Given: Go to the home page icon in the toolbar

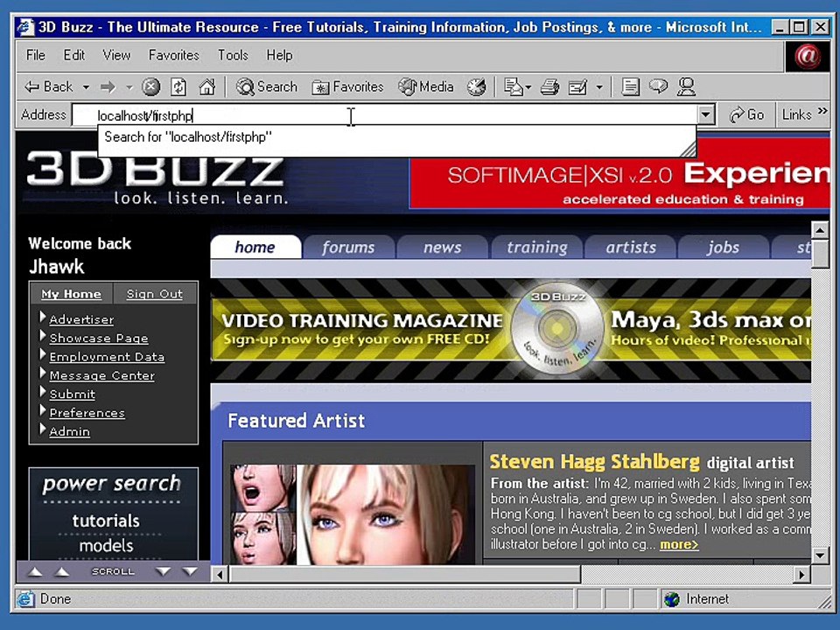Looking at the screenshot, I should [206, 87].
